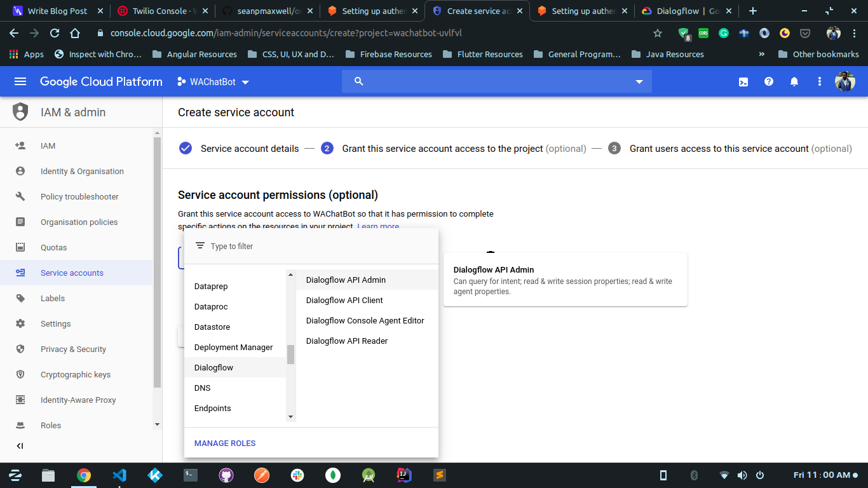Select Endpoints in the category list
Viewport: 868px width, 488px height.
(235, 408)
